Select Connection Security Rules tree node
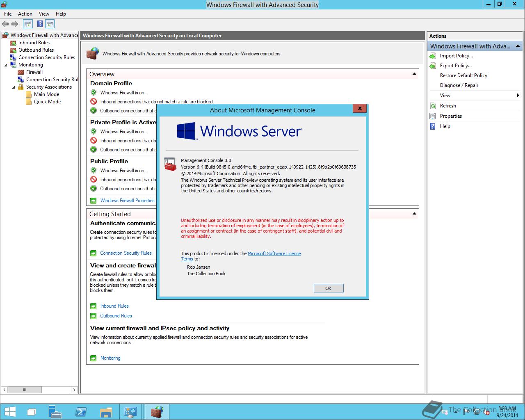 (x=47, y=57)
